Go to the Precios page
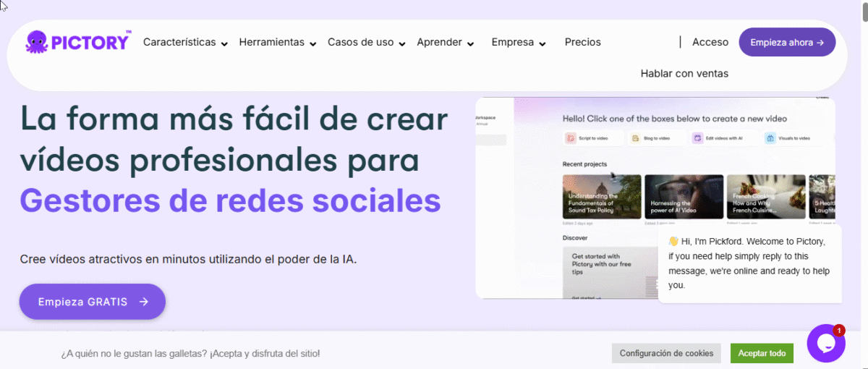868x369 pixels. coord(582,42)
